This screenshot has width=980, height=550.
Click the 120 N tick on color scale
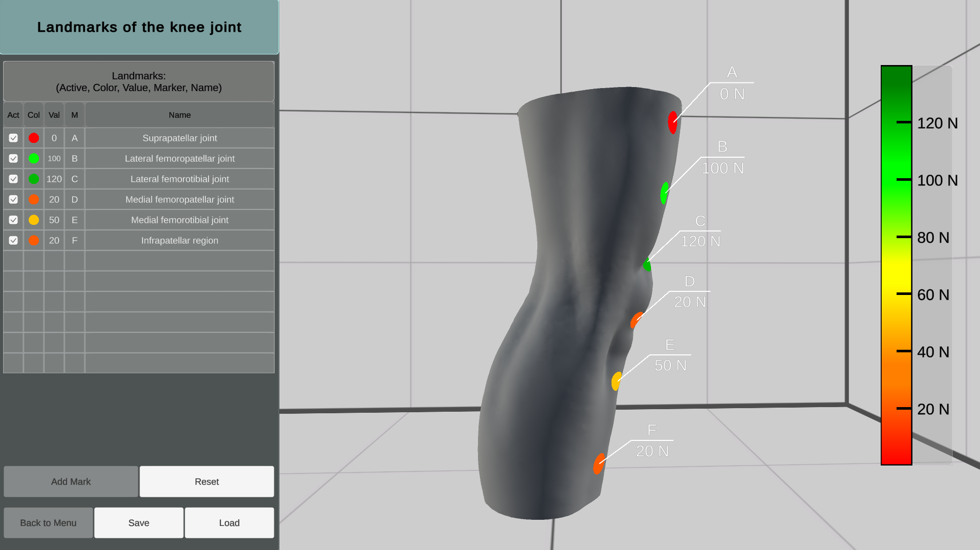(x=904, y=122)
